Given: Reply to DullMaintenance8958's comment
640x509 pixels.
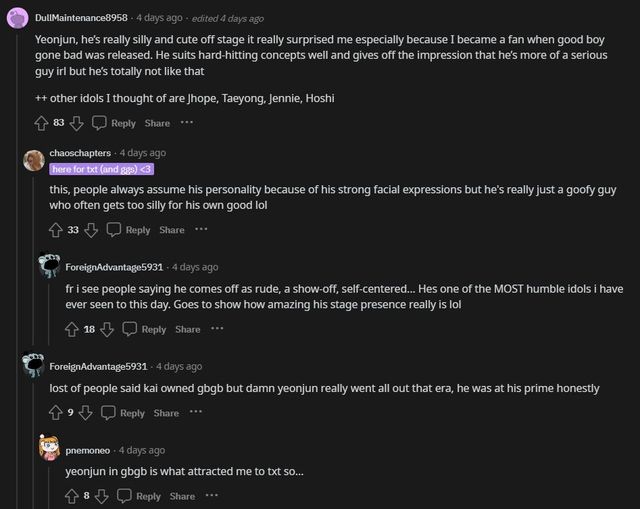Looking at the screenshot, I should pyautogui.click(x=114, y=123).
